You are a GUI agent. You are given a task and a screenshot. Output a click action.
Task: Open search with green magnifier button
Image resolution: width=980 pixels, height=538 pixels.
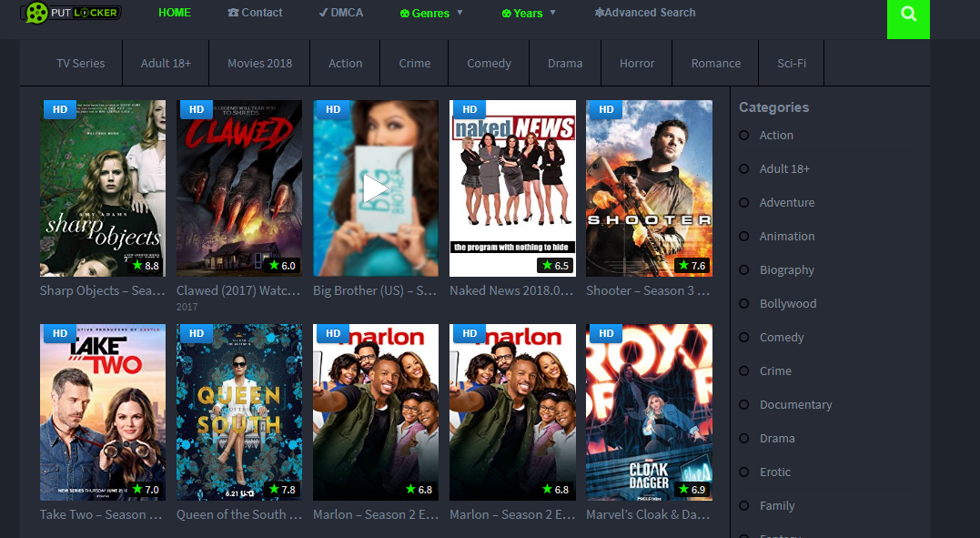[908, 19]
